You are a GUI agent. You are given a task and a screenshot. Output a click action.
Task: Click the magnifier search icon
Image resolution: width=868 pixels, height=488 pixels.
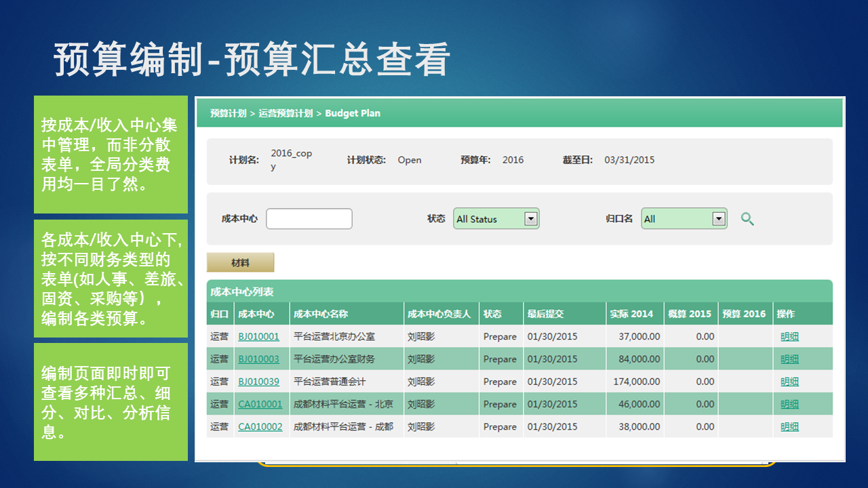(747, 219)
